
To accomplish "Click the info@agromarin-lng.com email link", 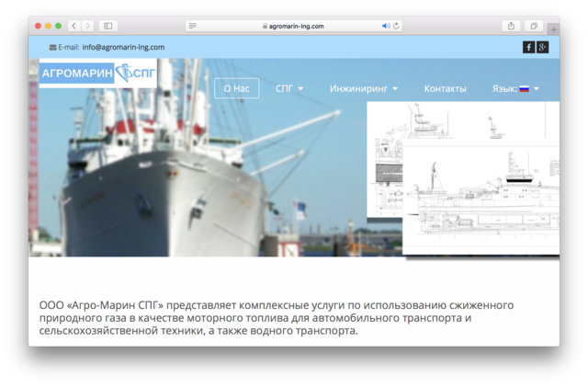I will 123,47.
